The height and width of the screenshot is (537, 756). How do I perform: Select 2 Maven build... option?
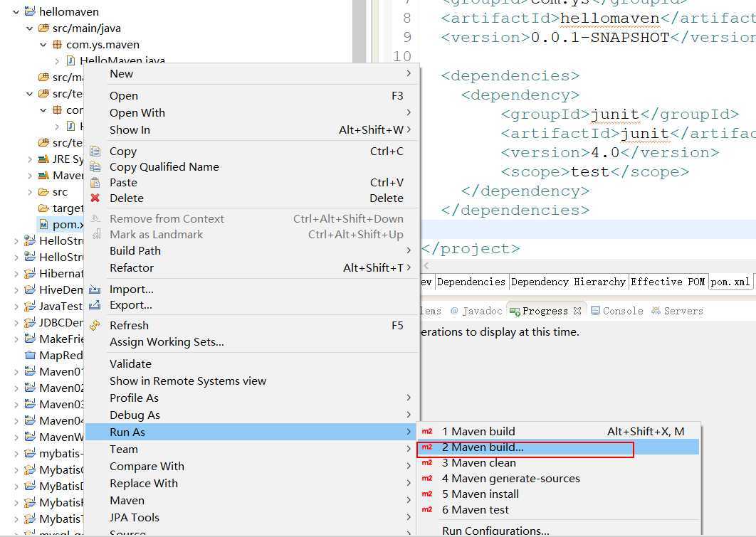coord(558,447)
